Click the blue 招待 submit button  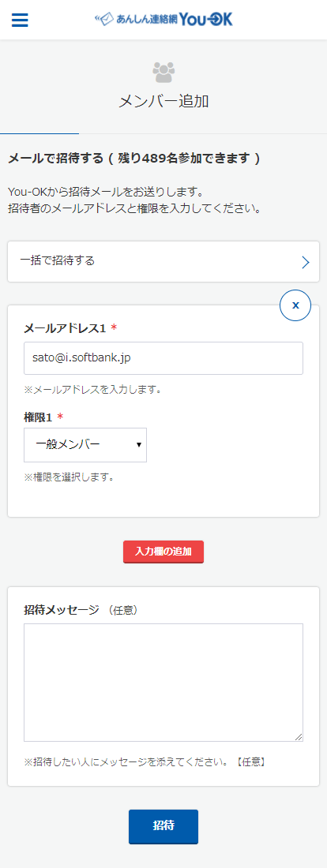[x=163, y=826]
